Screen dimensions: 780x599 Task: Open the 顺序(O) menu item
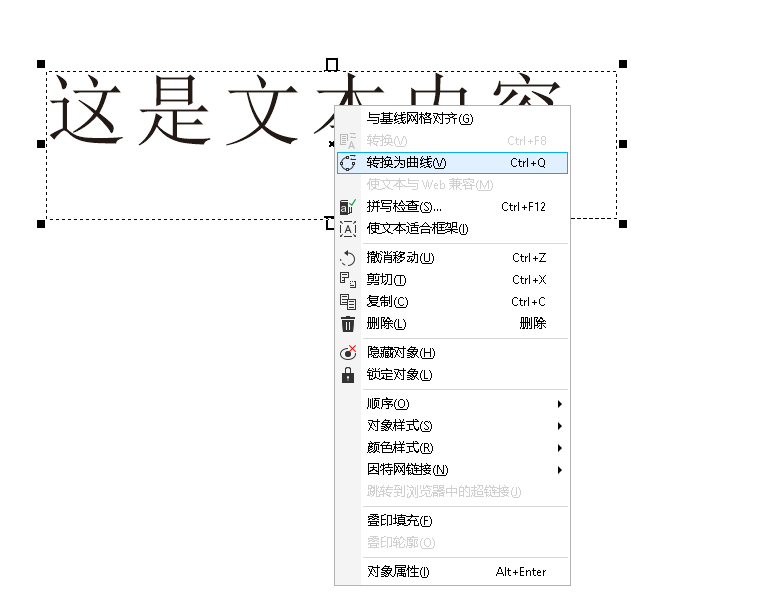[452, 404]
